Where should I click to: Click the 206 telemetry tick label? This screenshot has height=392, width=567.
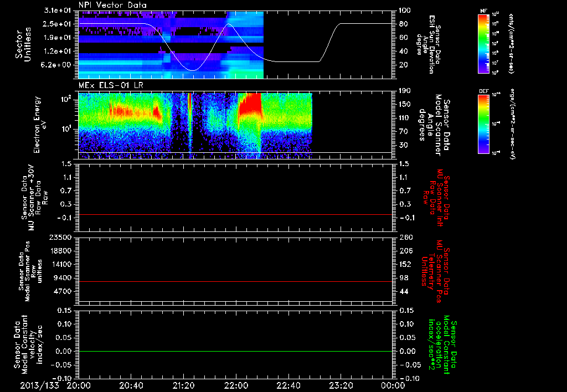(x=405, y=251)
